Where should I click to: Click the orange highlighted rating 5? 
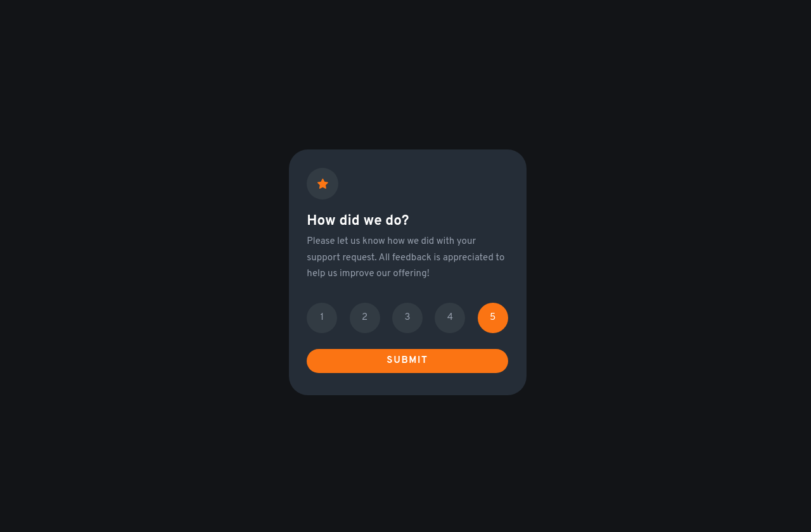pos(493,318)
